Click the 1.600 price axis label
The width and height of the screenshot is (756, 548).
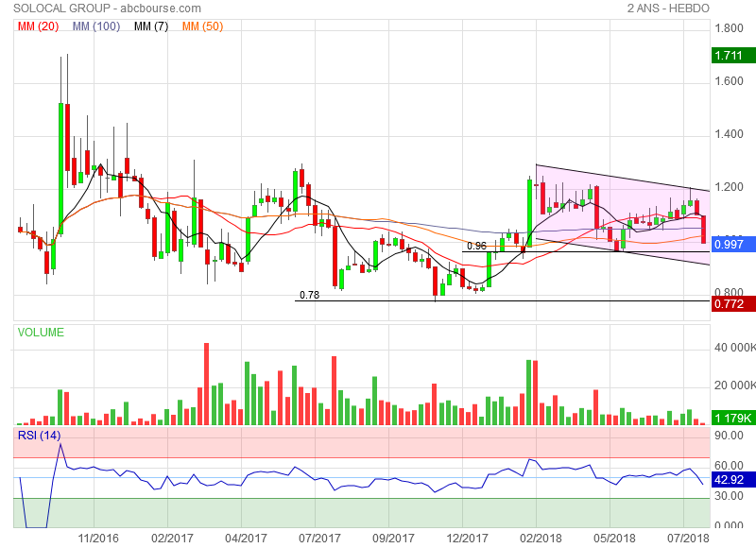(x=729, y=81)
